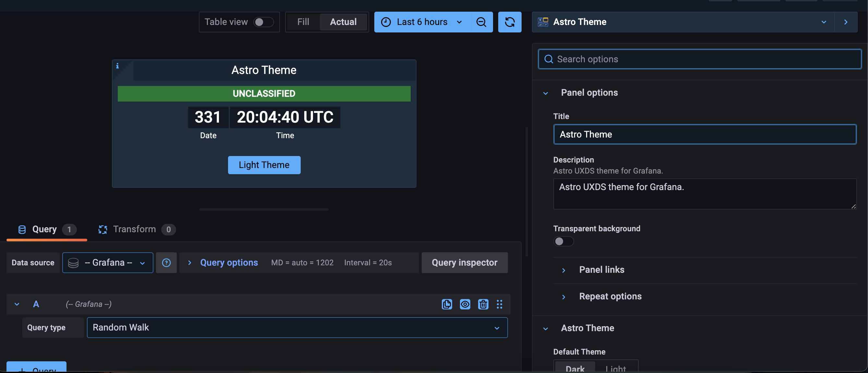Screen dimensions: 868x373
Task: Toggle query A visibility eye icon
Action: click(465, 304)
